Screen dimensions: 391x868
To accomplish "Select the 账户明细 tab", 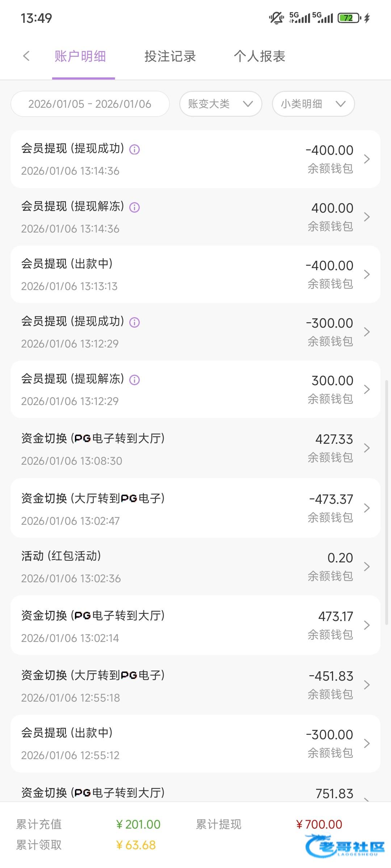I will coord(80,56).
